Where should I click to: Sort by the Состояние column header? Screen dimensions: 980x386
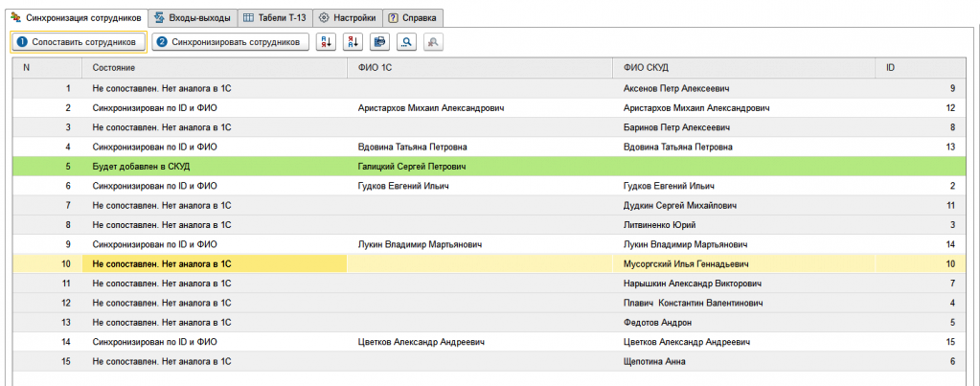coord(215,67)
